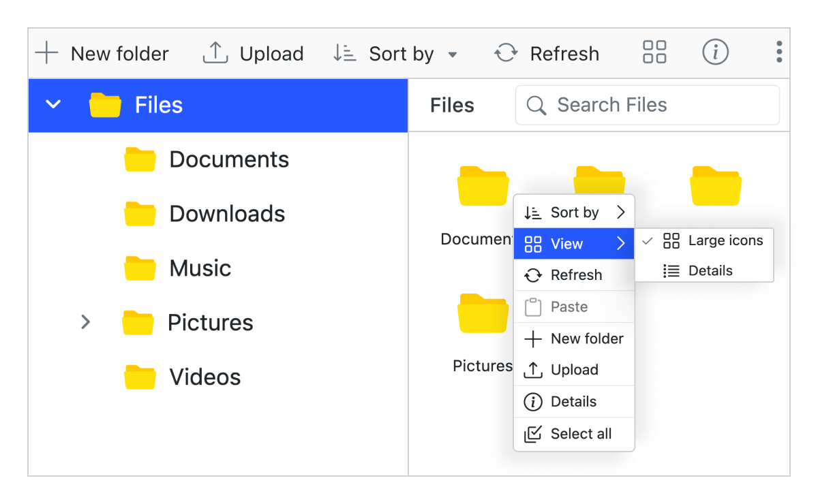Viewport: 818px width, 504px height.
Task: Click the Paste clipboard icon in the context menu
Action: click(532, 306)
